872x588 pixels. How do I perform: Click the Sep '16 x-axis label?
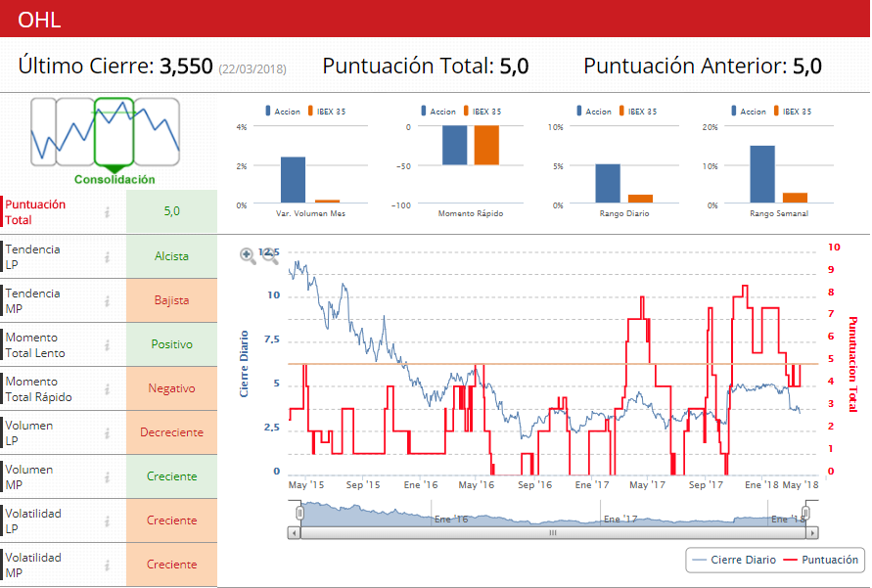534,484
